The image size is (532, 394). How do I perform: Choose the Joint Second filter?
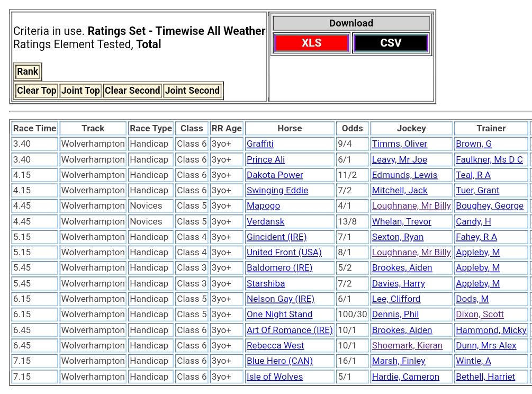coord(192,91)
